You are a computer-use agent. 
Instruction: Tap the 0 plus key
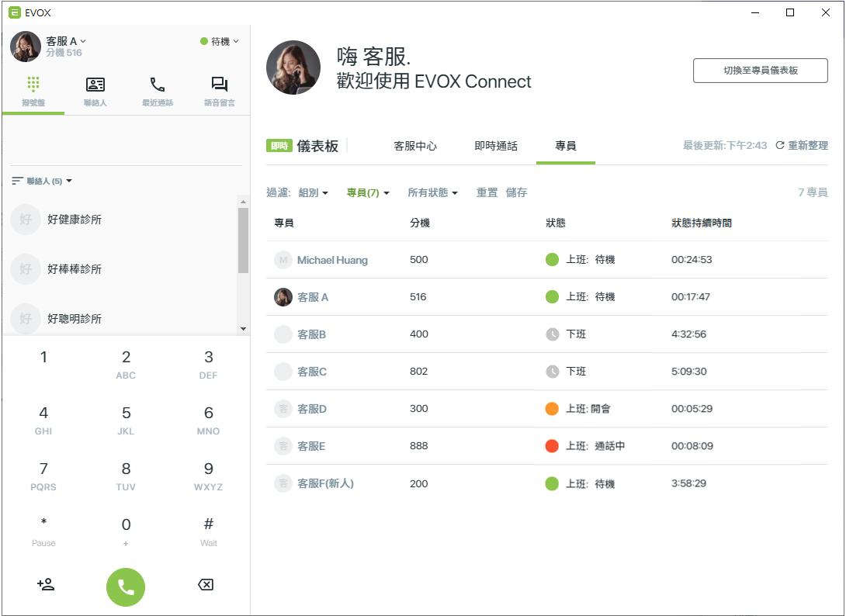pyautogui.click(x=126, y=532)
